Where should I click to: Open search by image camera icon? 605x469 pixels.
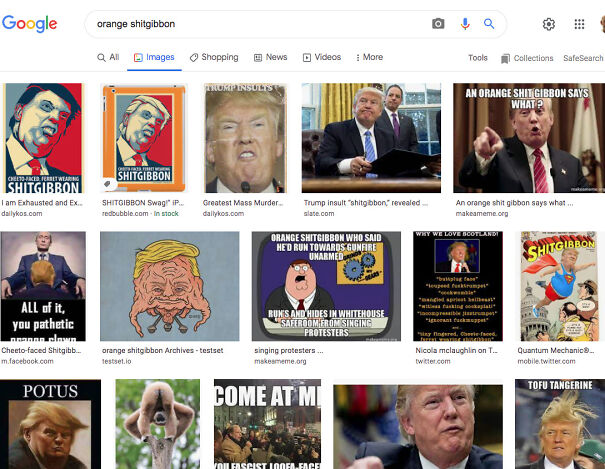click(x=438, y=24)
